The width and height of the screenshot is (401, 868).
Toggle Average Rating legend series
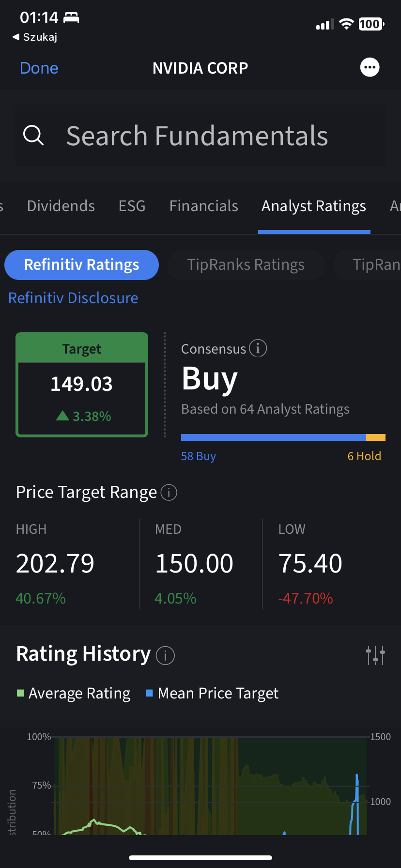click(74, 694)
